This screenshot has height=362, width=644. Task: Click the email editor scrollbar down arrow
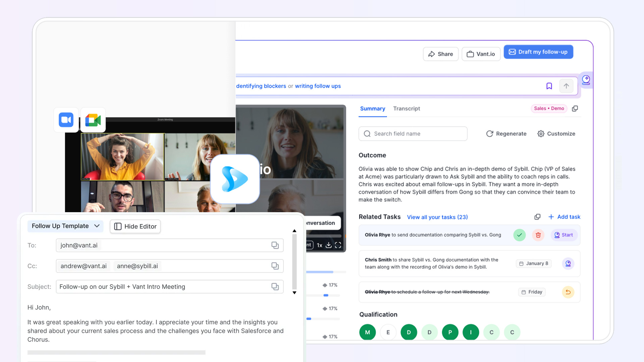point(294,293)
